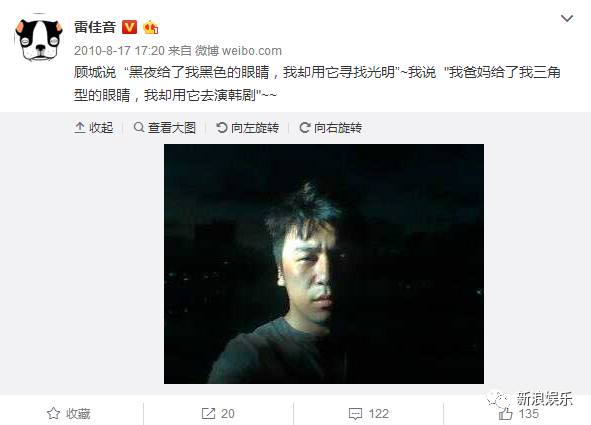The width and height of the screenshot is (591, 425).
Task: Collapse the image with 收起
Action: point(94,128)
